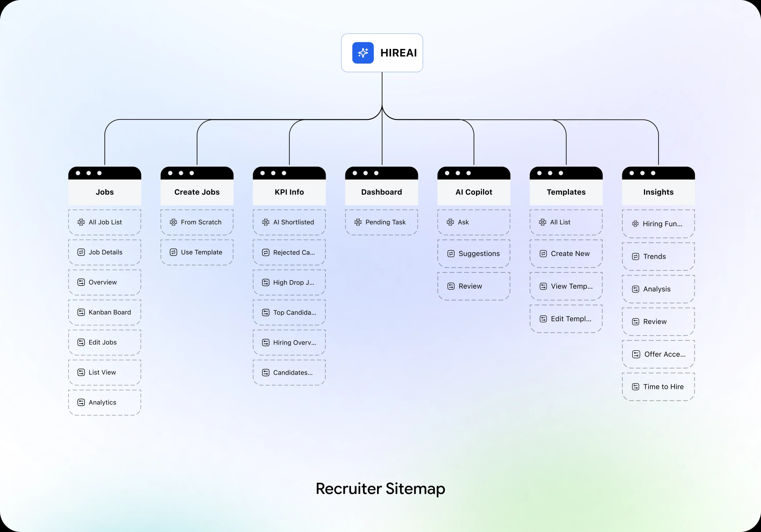
Task: Click the icon beside Rejected Ca...
Action: (x=266, y=253)
